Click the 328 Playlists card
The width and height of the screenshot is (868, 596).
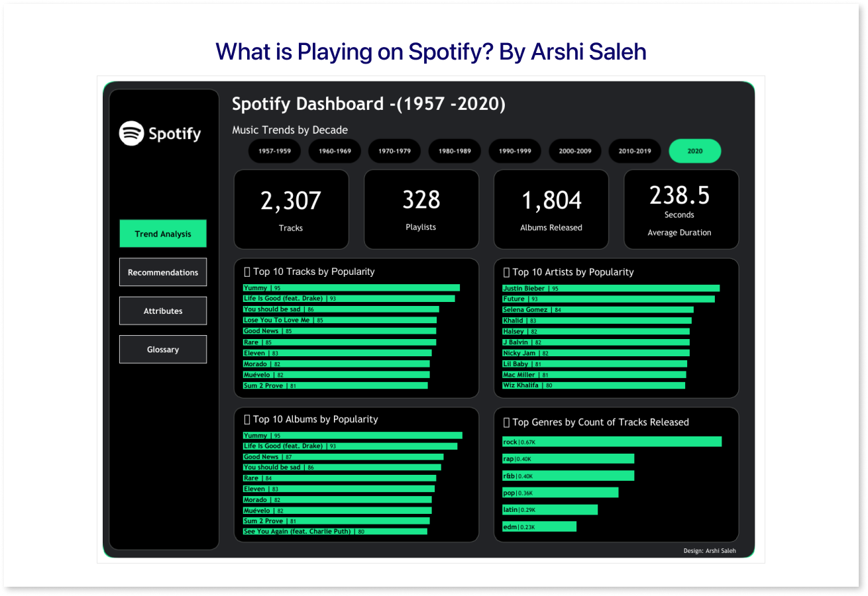pyautogui.click(x=421, y=209)
